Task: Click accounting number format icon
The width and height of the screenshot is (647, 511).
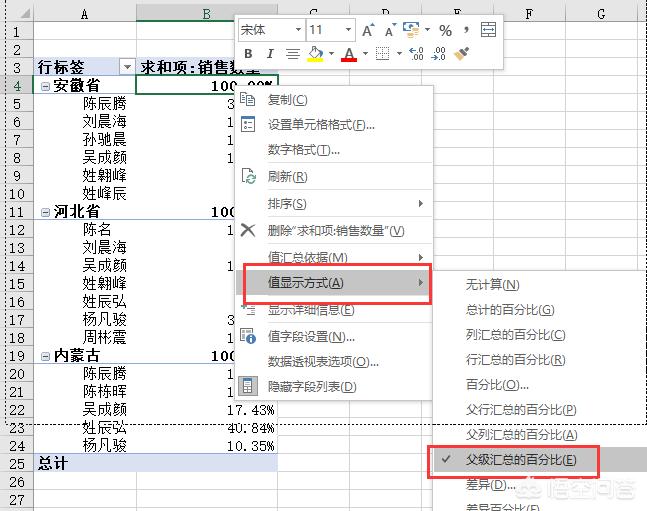Action: (x=411, y=30)
